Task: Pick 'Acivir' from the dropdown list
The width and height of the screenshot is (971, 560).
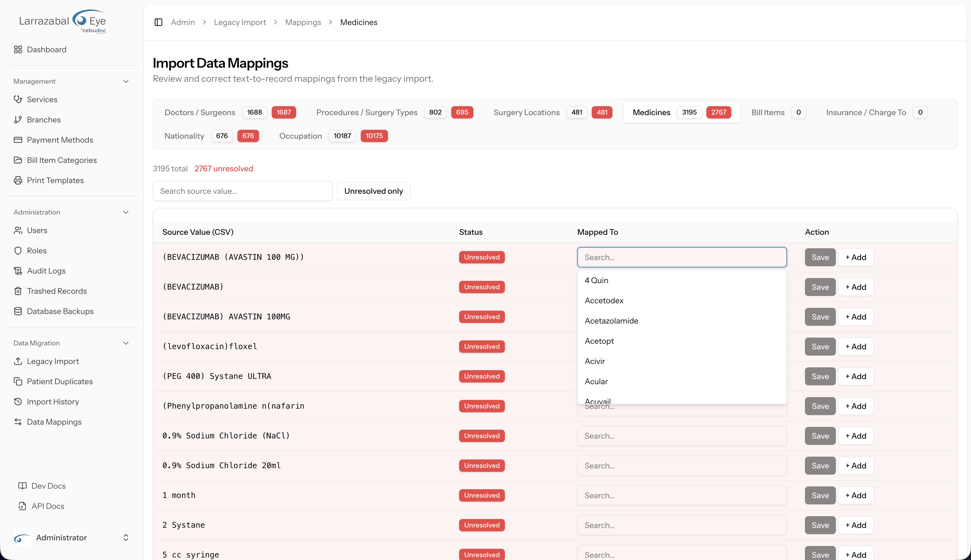Action: coord(682,361)
